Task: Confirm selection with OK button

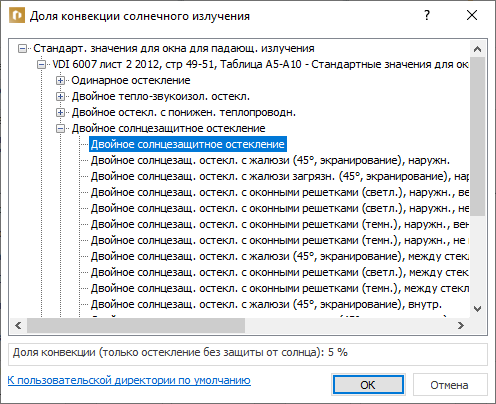Action: tap(368, 385)
